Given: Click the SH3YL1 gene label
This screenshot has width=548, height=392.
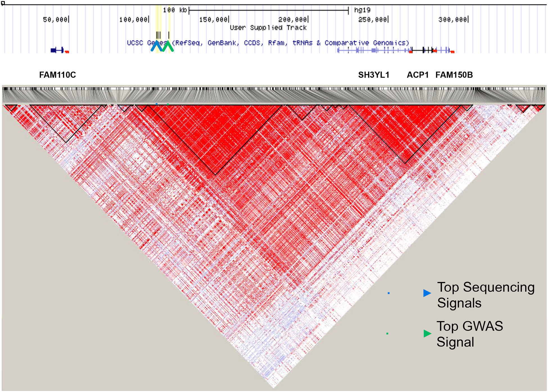Looking at the screenshot, I should 373,75.
